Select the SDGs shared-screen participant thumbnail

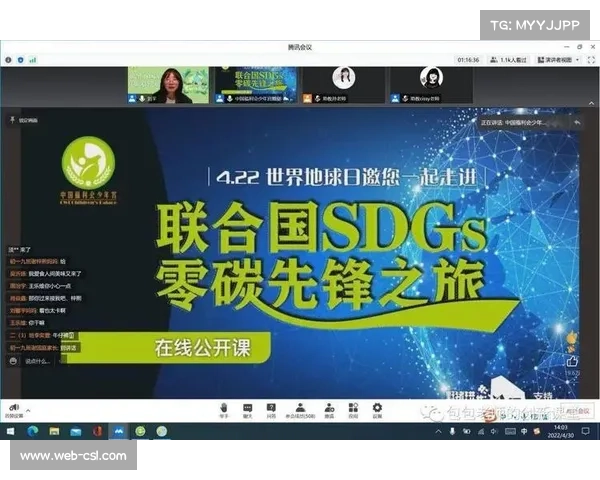coord(255,85)
